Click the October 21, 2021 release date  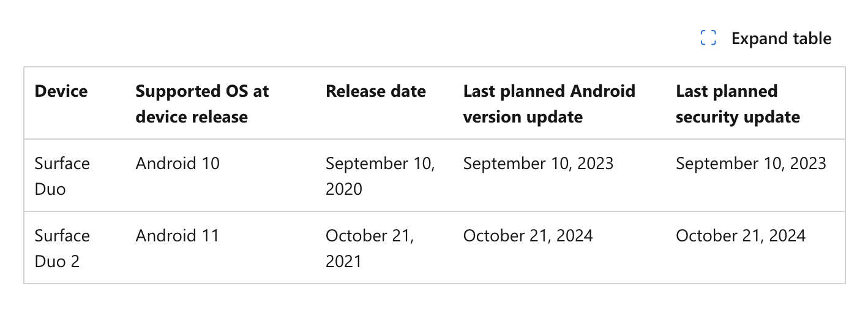tap(370, 248)
